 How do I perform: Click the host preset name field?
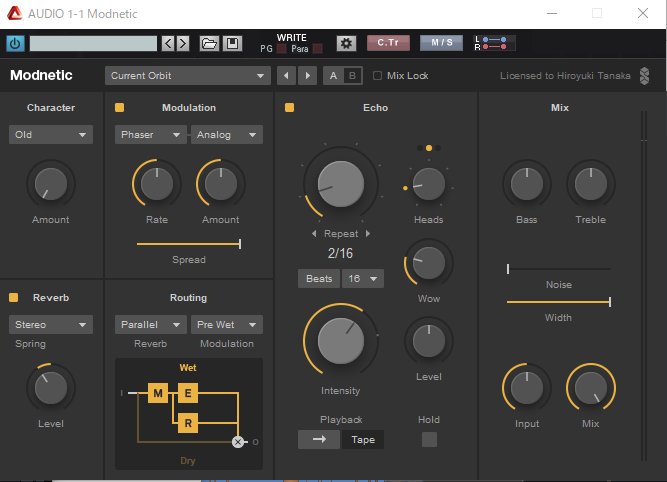click(93, 43)
